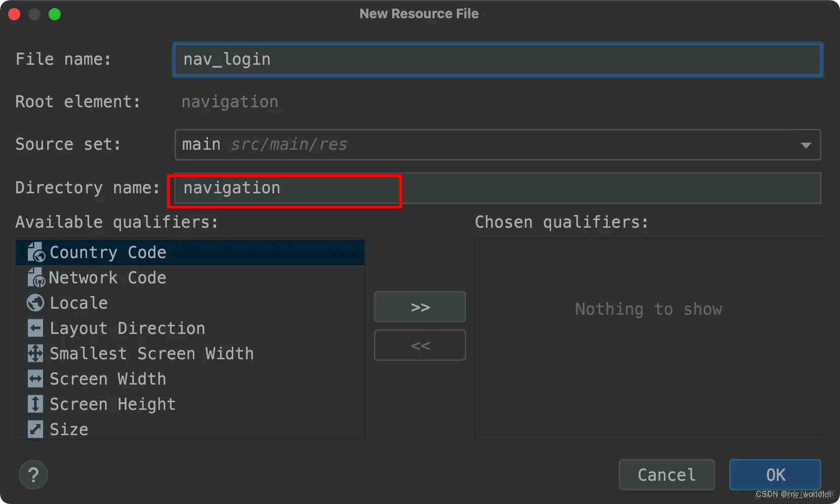Open the Source set dropdown arrow
Image resolution: width=840 pixels, height=504 pixels.
806,145
